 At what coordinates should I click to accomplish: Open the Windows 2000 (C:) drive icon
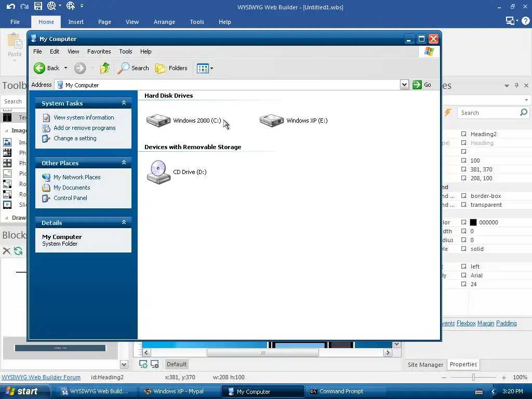pyautogui.click(x=158, y=121)
